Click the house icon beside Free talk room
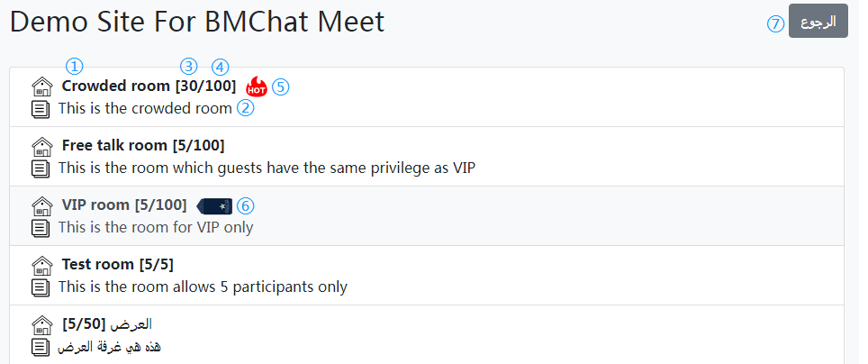Screen dimensions: 868x364 [x=42, y=146]
